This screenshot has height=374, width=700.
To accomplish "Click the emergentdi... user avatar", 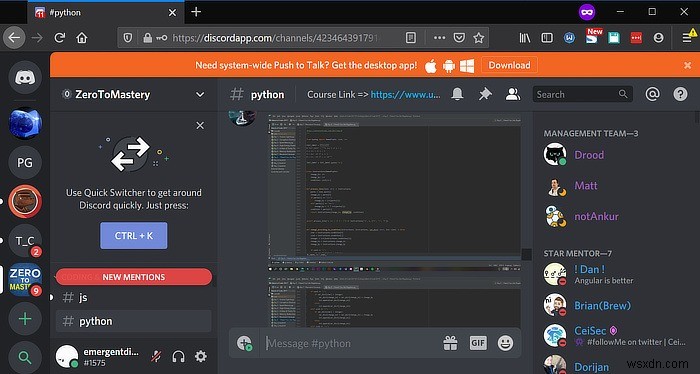I will tap(67, 356).
